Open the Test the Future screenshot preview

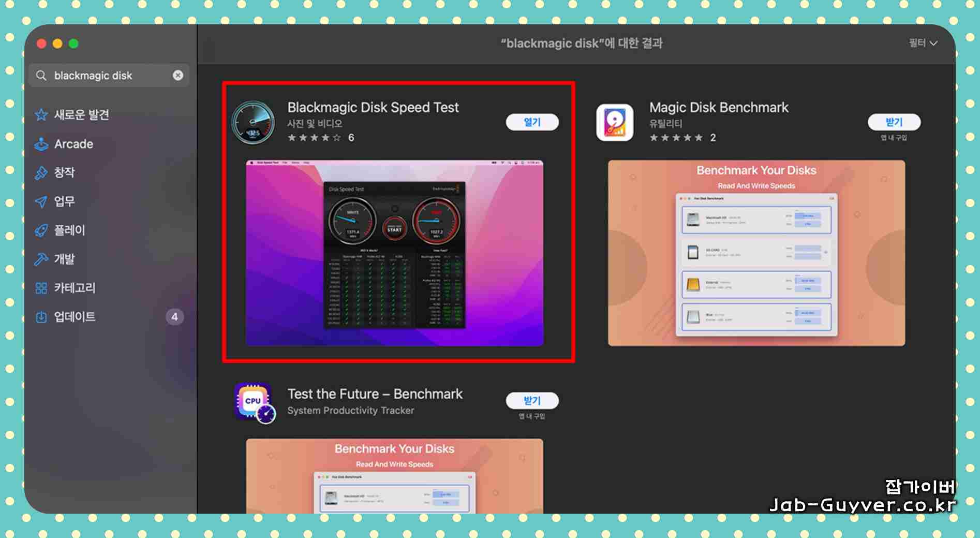[395, 476]
